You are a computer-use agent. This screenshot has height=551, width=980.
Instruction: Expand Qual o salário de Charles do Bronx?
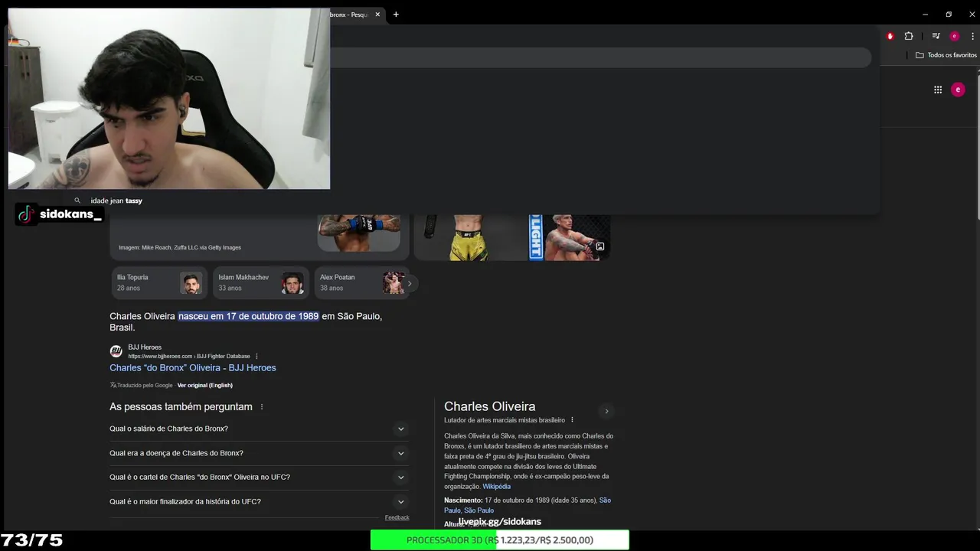(x=259, y=429)
